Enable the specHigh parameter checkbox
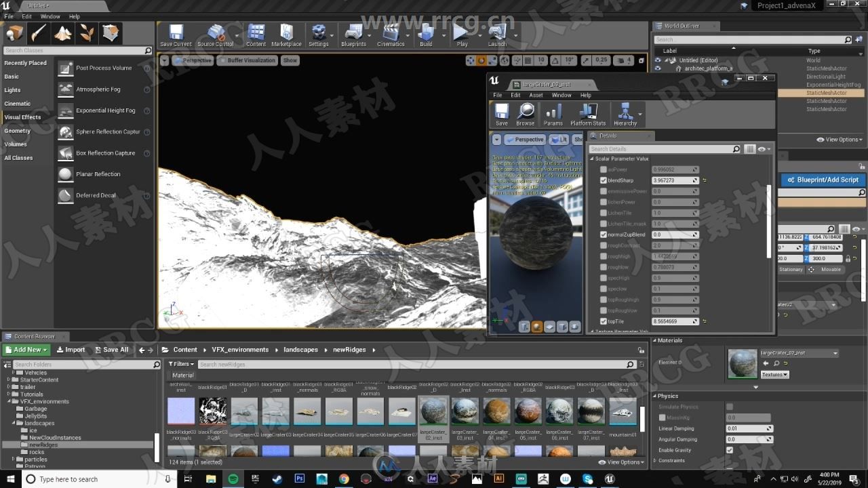Screen dimensions: 868x488 pos(604,278)
